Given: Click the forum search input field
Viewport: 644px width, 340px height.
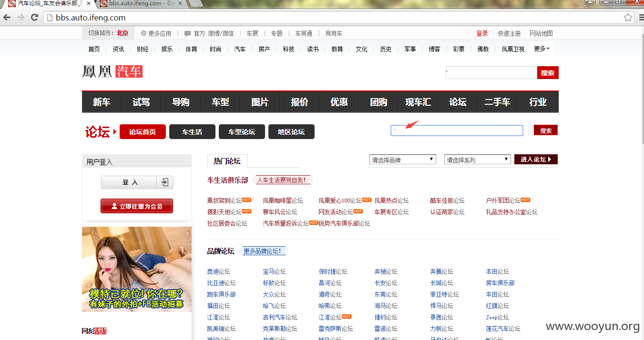Looking at the screenshot, I should pos(457,130).
